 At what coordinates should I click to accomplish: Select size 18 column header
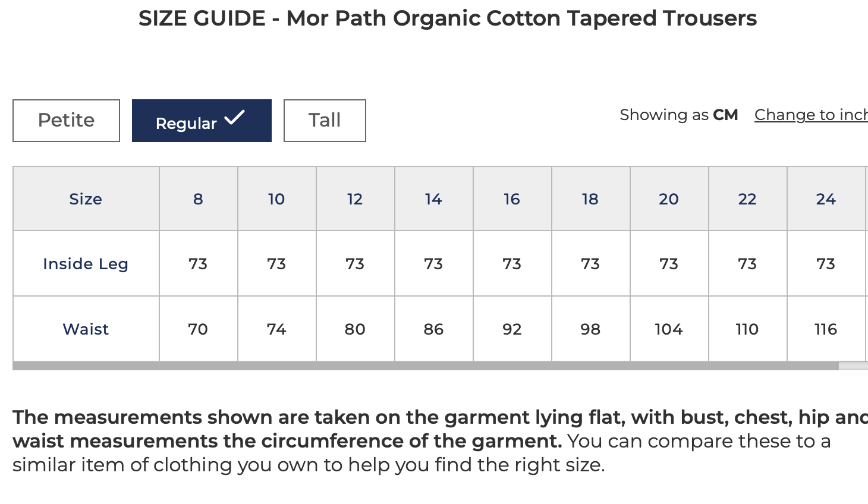(x=590, y=199)
